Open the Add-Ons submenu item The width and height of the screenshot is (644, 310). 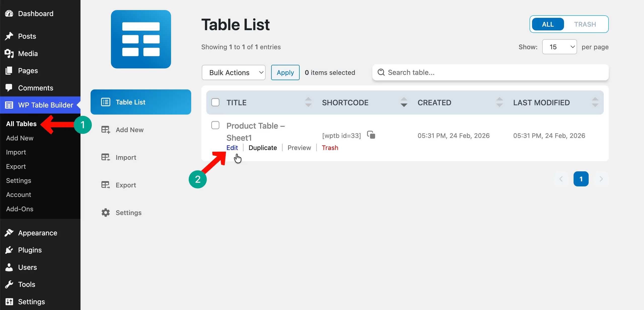point(20,209)
